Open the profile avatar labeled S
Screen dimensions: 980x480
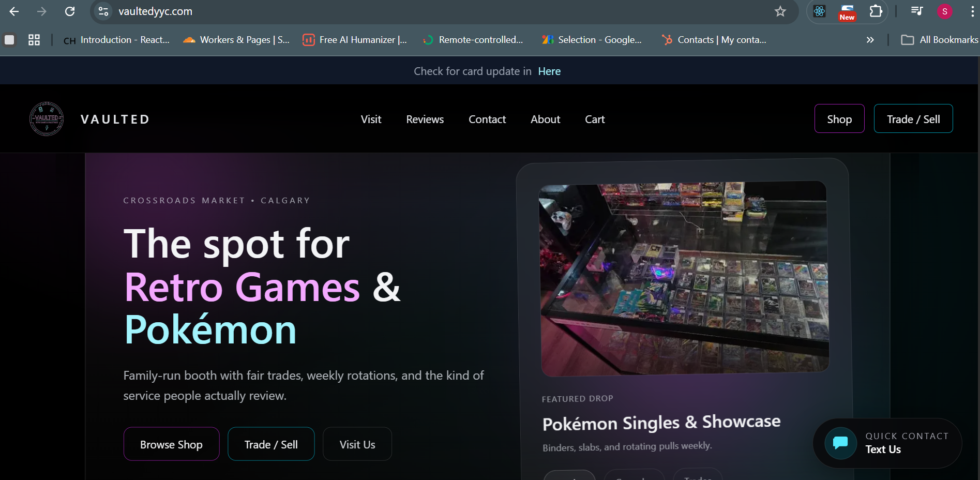(x=945, y=11)
